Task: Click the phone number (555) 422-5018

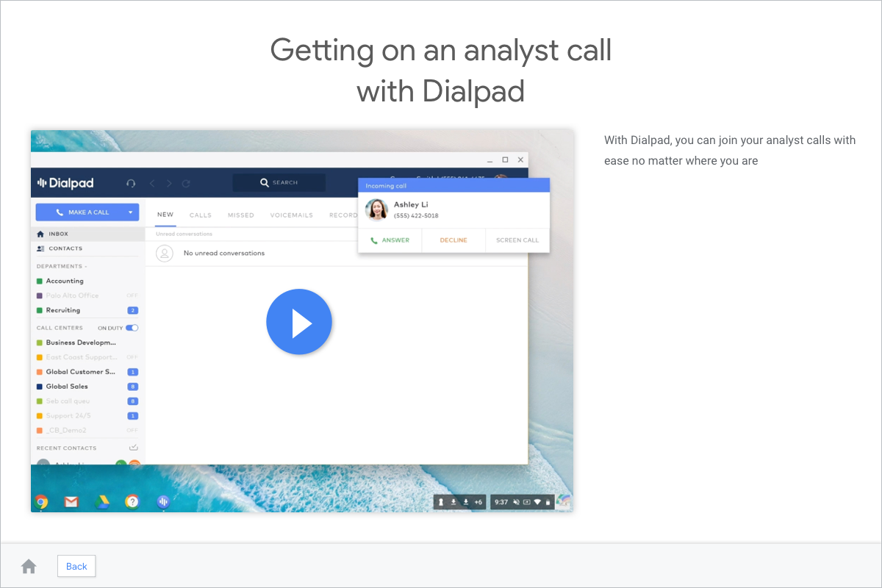Action: (x=416, y=216)
